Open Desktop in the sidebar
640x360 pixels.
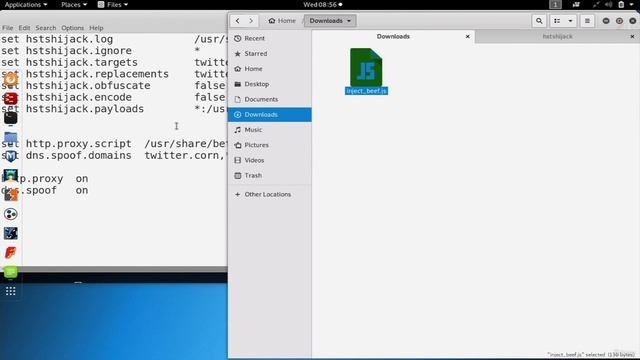click(269, 84)
